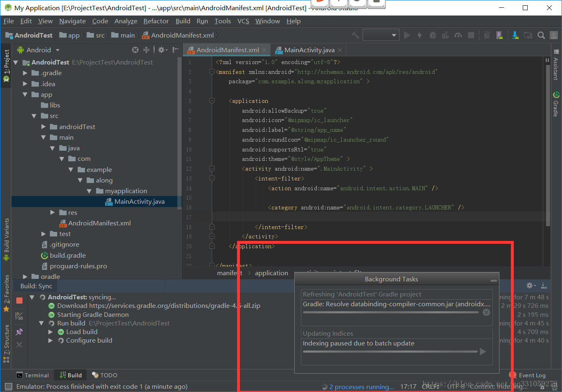The image size is (562, 392).
Task: Click the user avatar icon in toolbar
Action: click(554, 35)
